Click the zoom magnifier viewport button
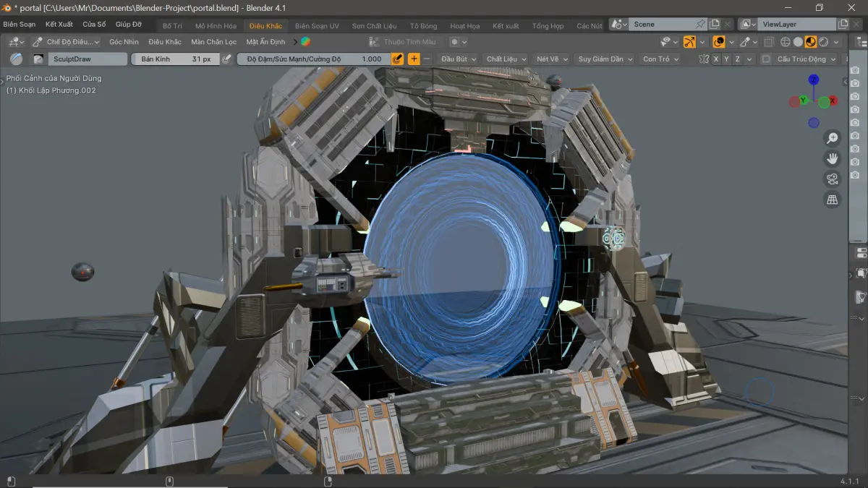This screenshot has width=868, height=488. pyautogui.click(x=833, y=138)
